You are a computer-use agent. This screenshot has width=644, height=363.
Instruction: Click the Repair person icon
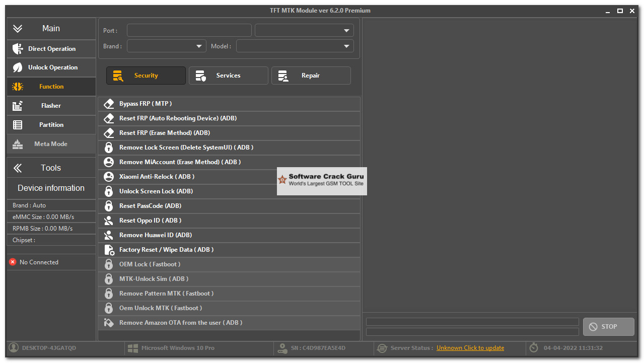click(283, 76)
